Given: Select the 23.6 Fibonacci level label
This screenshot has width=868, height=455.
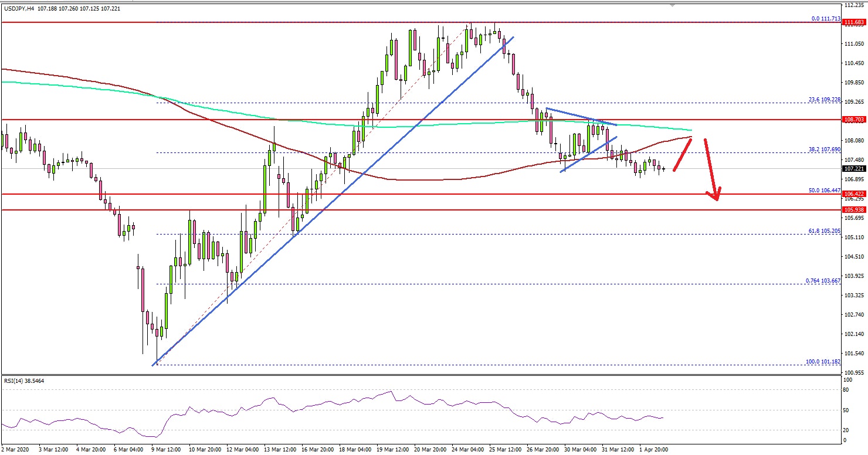Looking at the screenshot, I should tap(823, 100).
